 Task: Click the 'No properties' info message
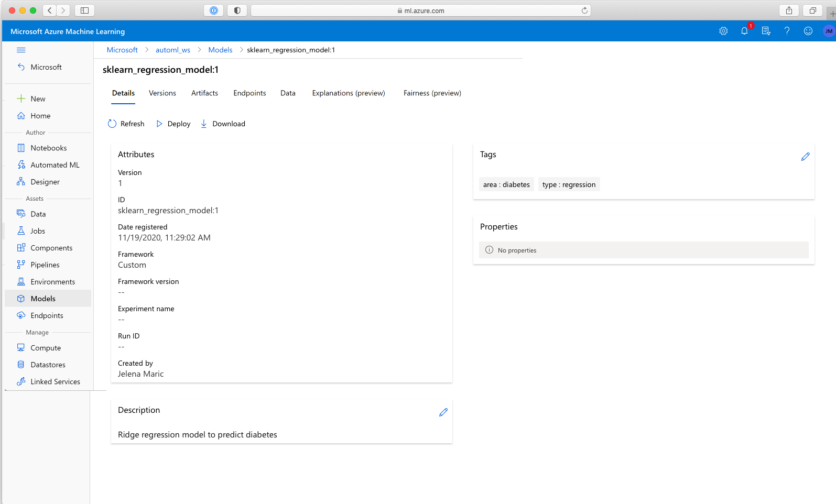coord(644,250)
